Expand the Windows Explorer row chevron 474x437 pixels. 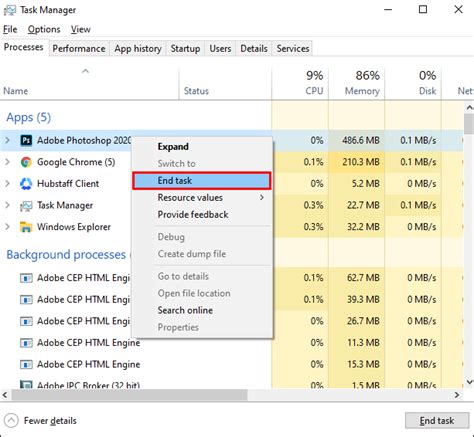tap(7, 227)
